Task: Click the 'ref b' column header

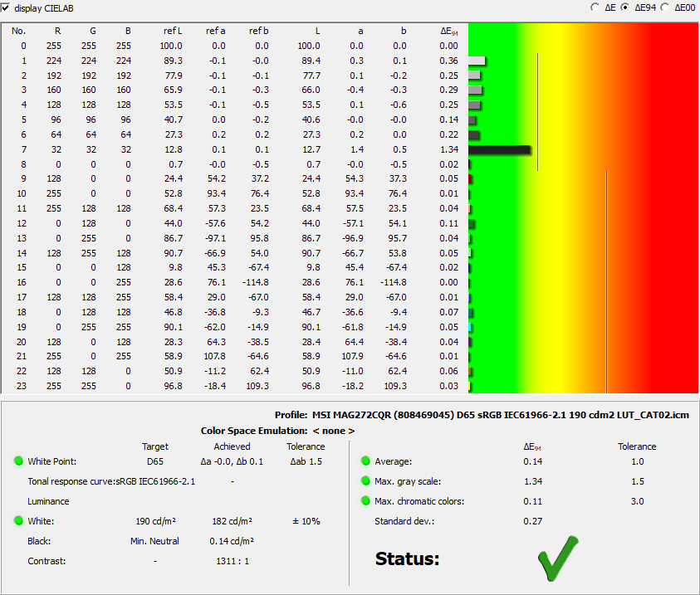Action: [258, 31]
